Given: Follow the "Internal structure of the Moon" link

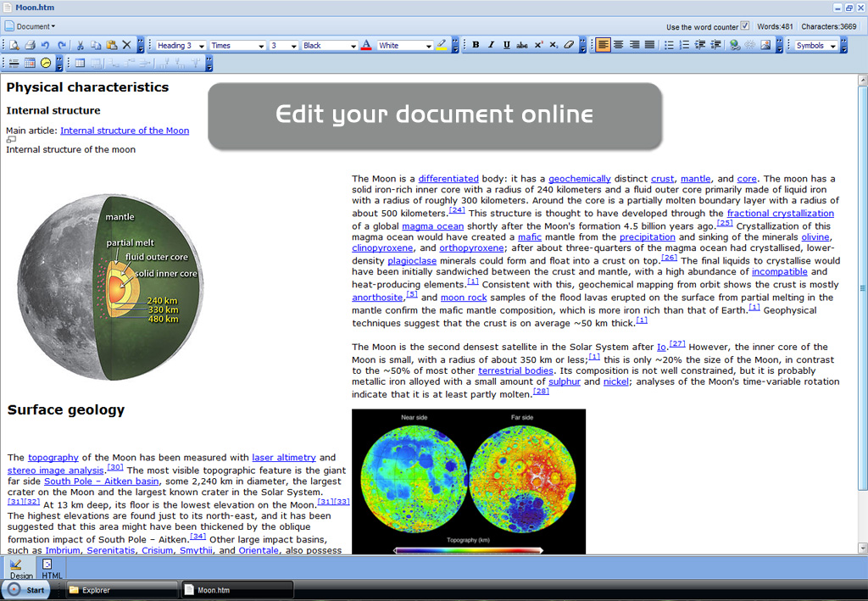Looking at the screenshot, I should click(x=125, y=131).
